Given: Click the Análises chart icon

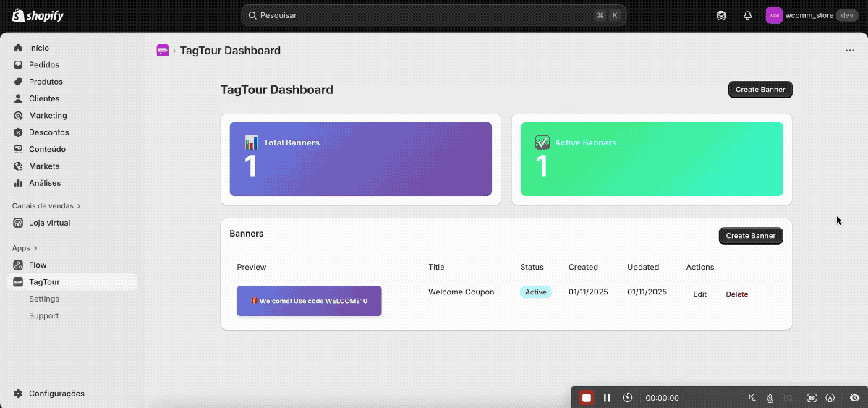Looking at the screenshot, I should coord(18,183).
